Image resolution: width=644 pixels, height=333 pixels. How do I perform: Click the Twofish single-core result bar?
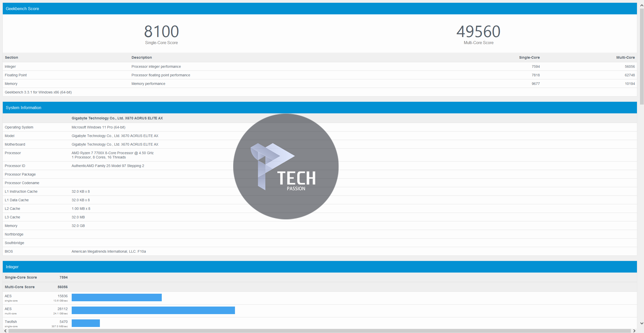coord(86,323)
